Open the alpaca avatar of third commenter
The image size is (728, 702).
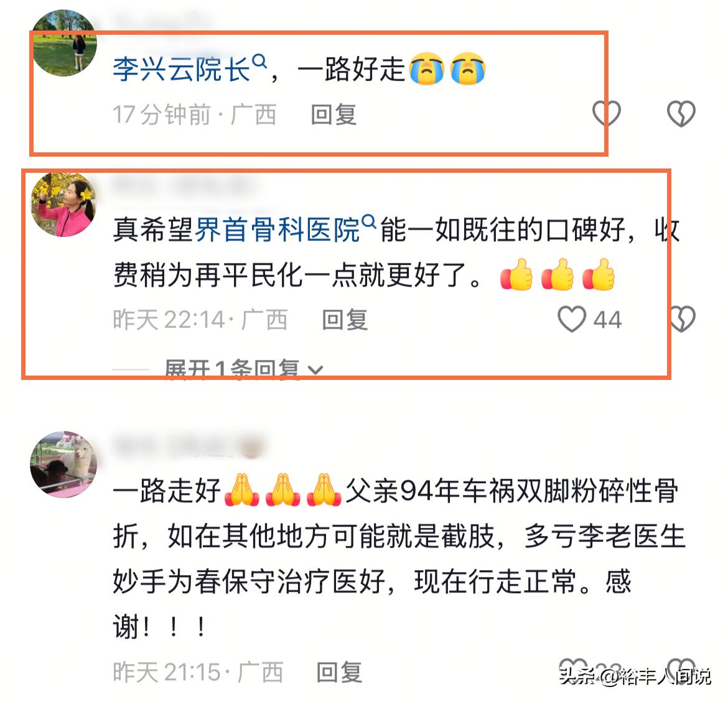click(x=63, y=464)
